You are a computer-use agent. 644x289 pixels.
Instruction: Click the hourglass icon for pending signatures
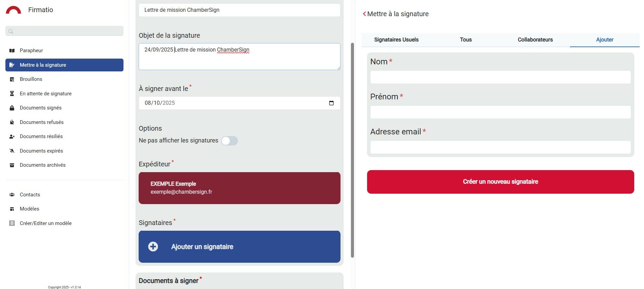[x=12, y=94]
